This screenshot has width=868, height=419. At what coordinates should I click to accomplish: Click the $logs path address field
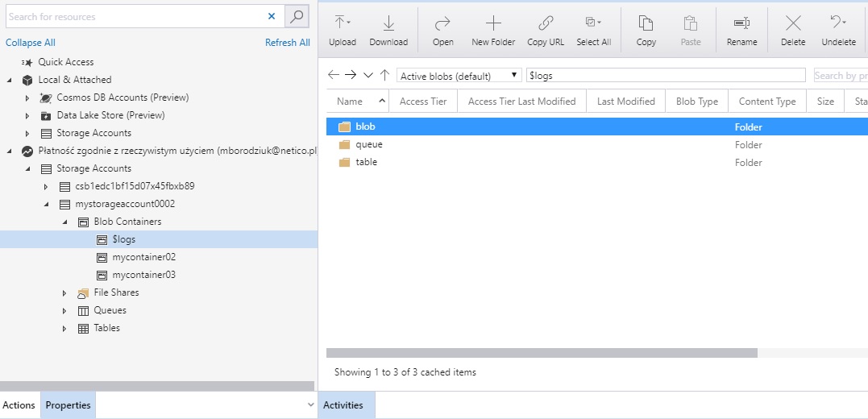[x=666, y=76]
